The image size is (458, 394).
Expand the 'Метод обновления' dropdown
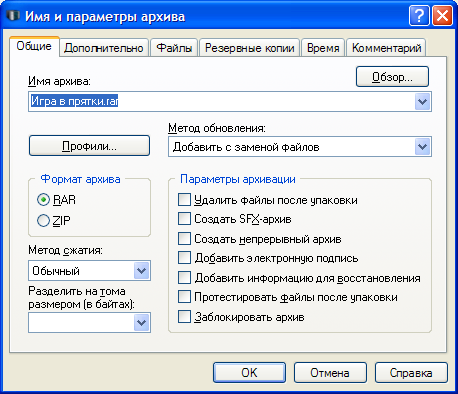(423, 147)
